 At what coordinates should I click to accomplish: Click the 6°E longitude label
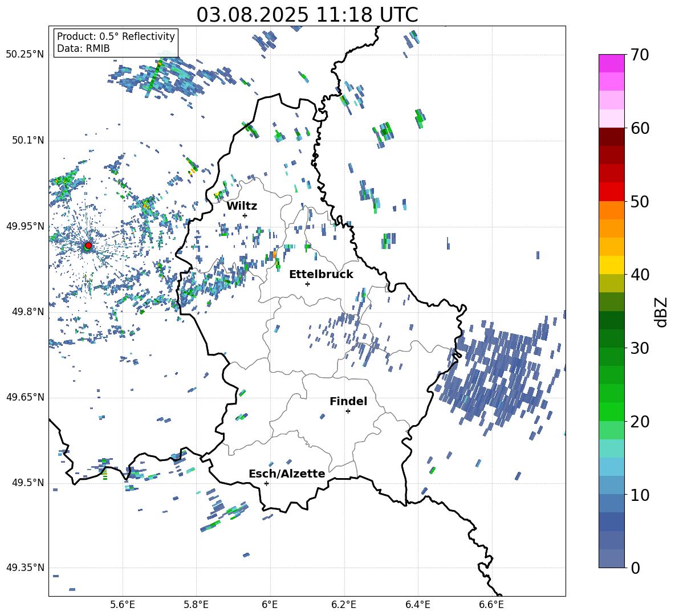click(x=270, y=605)
